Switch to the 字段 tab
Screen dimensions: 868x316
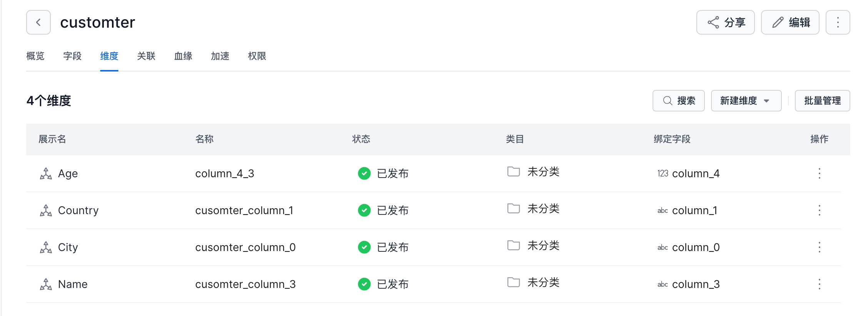point(72,56)
